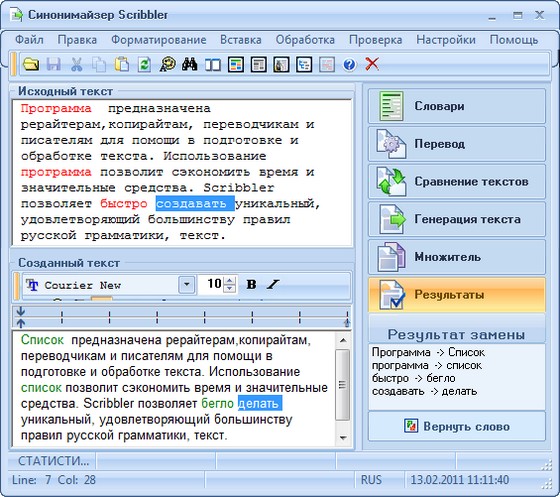Click the Словари button

(x=457, y=106)
